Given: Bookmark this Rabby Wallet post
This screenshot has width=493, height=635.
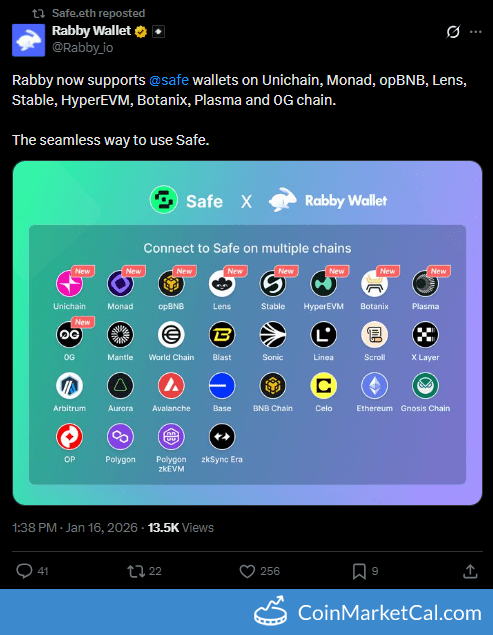Looking at the screenshot, I should [x=359, y=571].
